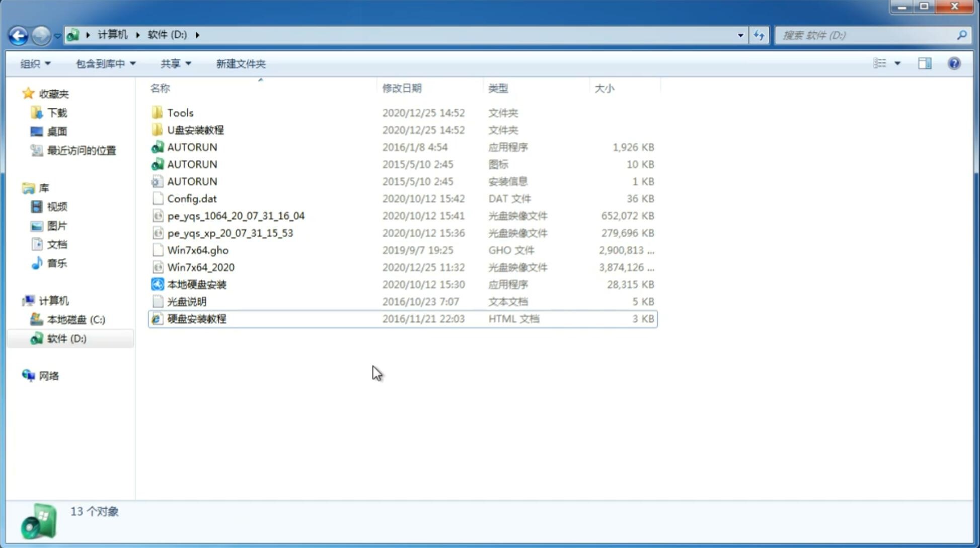Open the Tools folder
Image resolution: width=980 pixels, height=548 pixels.
[179, 112]
